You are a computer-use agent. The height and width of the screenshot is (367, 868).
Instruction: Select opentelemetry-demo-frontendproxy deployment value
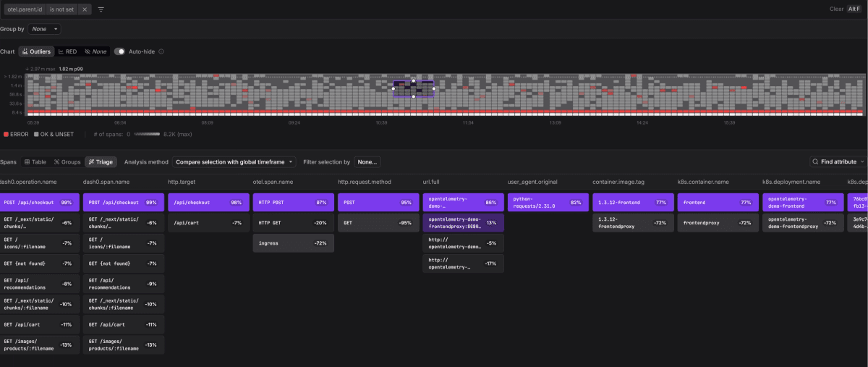(803, 223)
